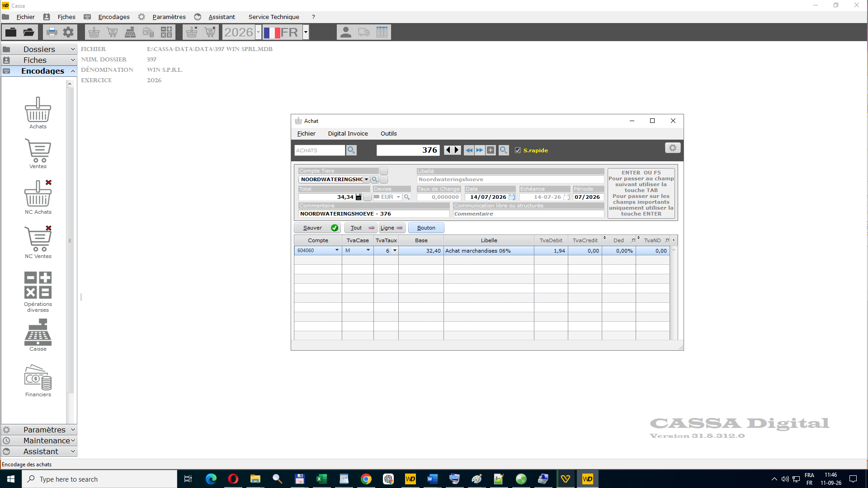Image resolution: width=868 pixels, height=488 pixels.
Task: Open NC Ventes credit notes in sidebar
Action: [38, 242]
